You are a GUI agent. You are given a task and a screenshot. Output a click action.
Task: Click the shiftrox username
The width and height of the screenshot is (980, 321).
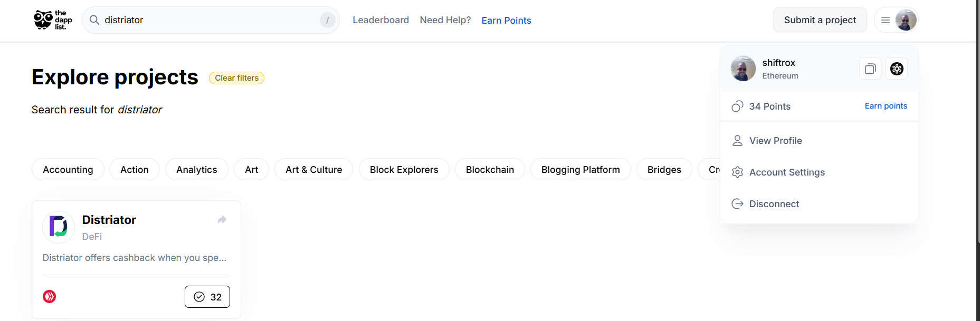point(778,63)
